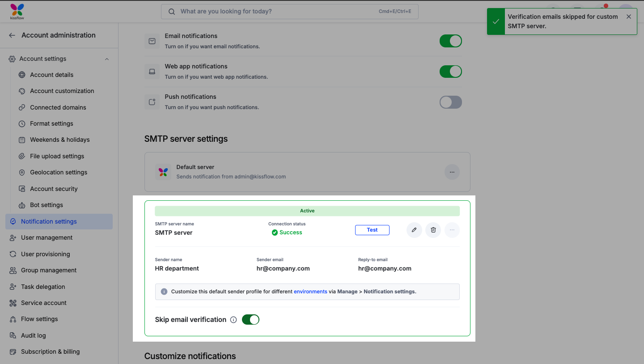Click the Kissflow logo at top left
Viewport: 644px width, 364px height.
(x=17, y=11)
